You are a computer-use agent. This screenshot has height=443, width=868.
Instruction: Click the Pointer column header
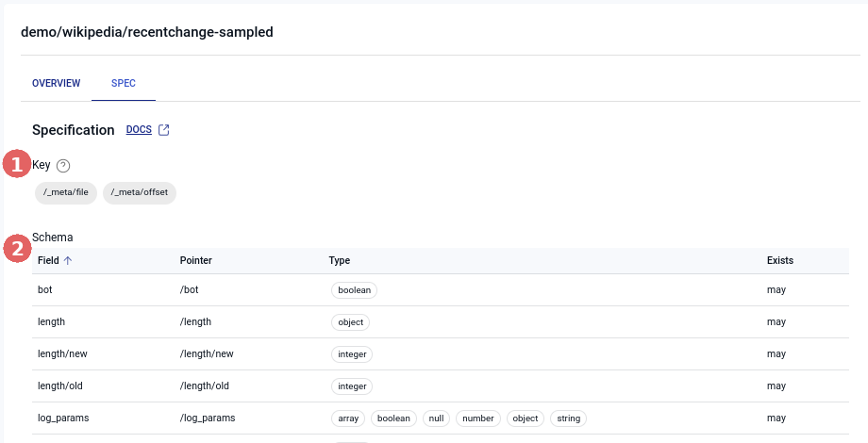click(195, 260)
